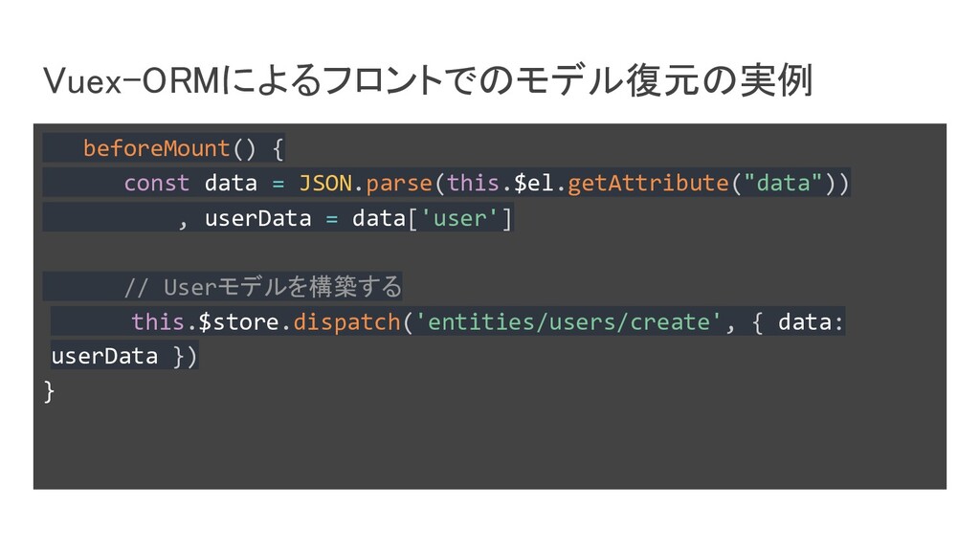Click the 'beforeMount() {' code line
Screen dimensions: 980x551
pyautogui.click(x=184, y=148)
